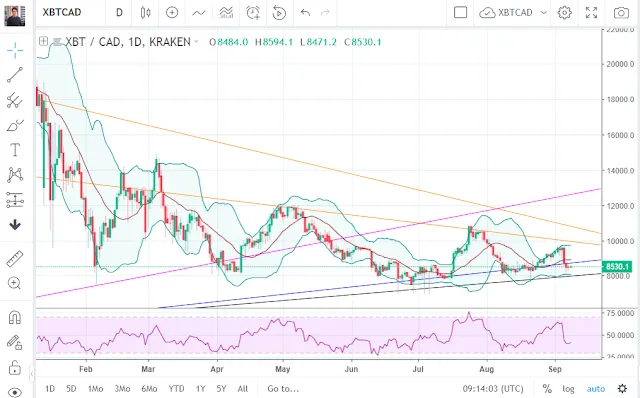The image size is (640, 398).
Task: Click the user profile avatar
Action: [15, 16]
